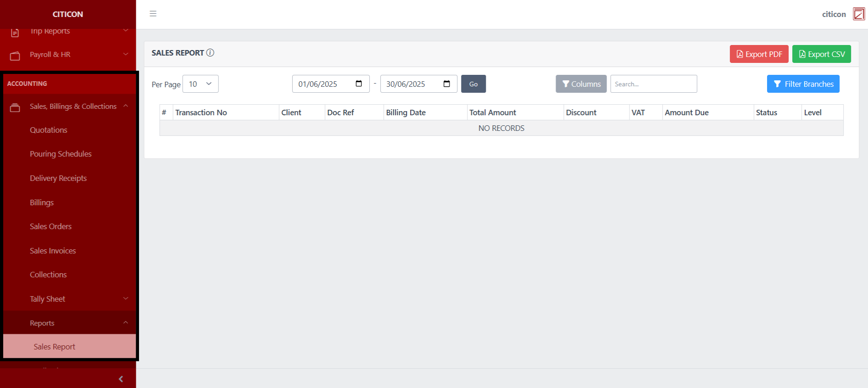Click the 01/06/2025 start date field
868x388 pixels.
331,84
